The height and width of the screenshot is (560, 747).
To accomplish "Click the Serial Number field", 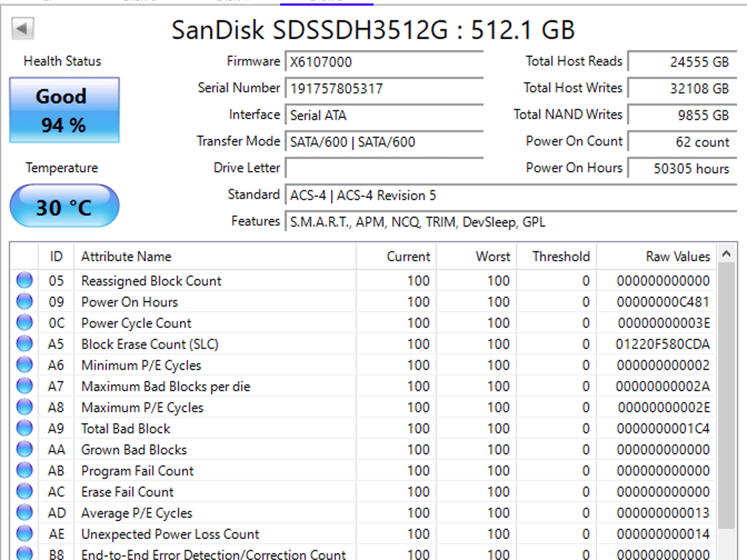I will [x=384, y=88].
